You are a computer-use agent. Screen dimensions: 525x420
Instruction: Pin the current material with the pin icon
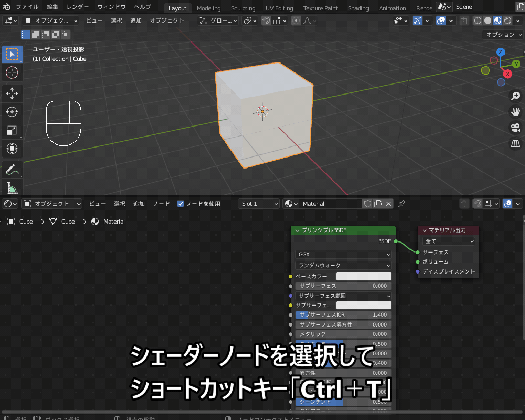click(402, 203)
